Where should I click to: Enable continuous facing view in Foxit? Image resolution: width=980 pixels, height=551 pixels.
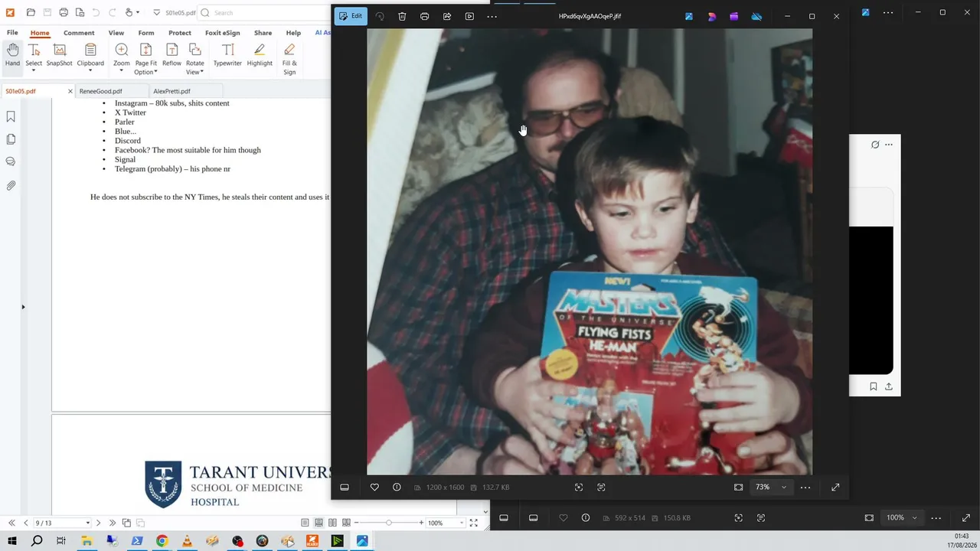coord(346,523)
